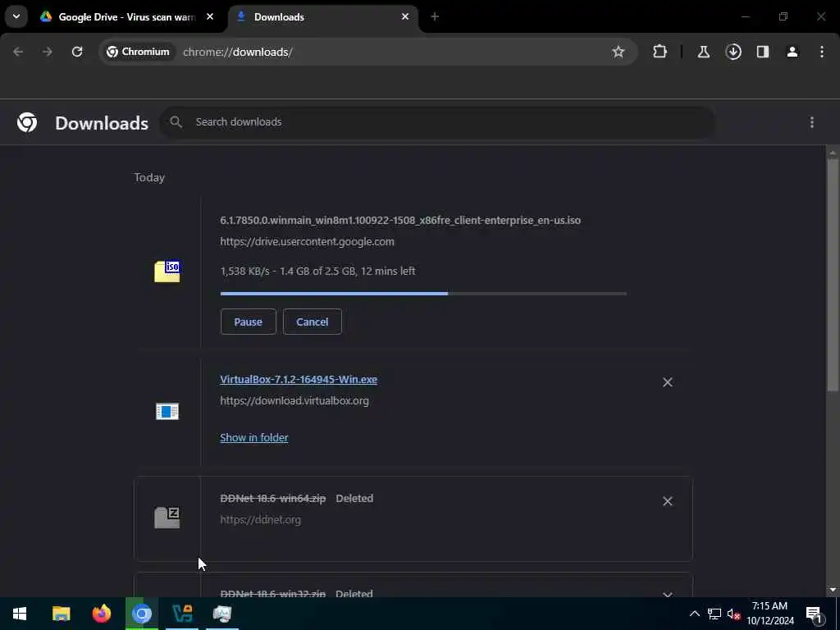The image size is (840, 630).
Task: Go back with the back arrow
Action: pos(18,52)
